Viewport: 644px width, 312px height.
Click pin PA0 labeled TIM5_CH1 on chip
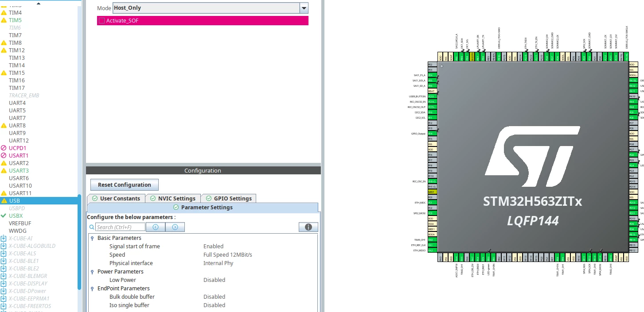(433, 240)
